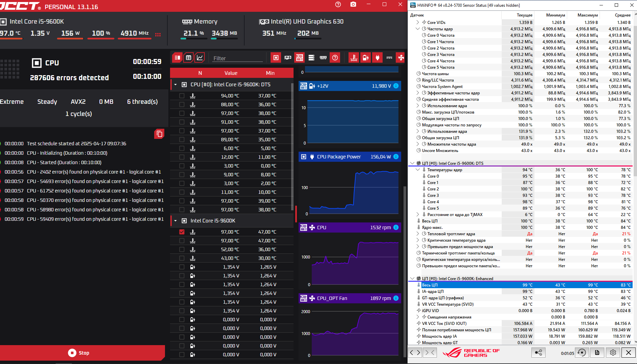Copy the test log to clipboard
Viewport: 637px width, 364px height.
(x=159, y=134)
